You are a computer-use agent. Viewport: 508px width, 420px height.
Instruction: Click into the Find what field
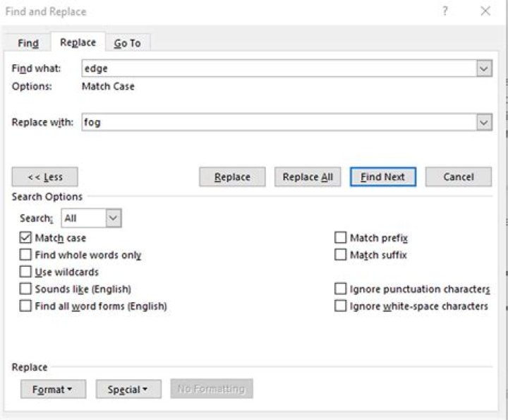279,68
